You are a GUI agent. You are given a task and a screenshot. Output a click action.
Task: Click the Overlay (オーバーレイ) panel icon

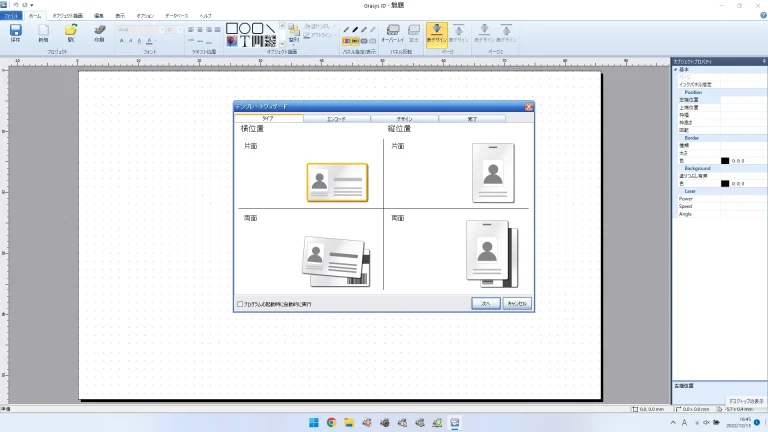click(392, 32)
